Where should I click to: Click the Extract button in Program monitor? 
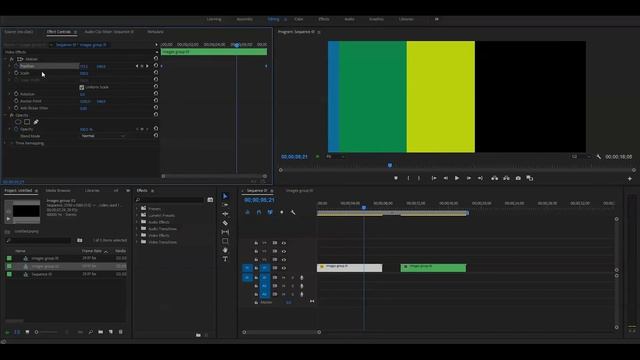coord(506,178)
